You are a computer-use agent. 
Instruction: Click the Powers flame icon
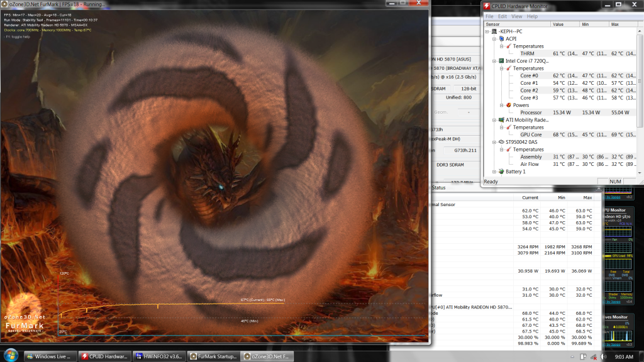508,105
